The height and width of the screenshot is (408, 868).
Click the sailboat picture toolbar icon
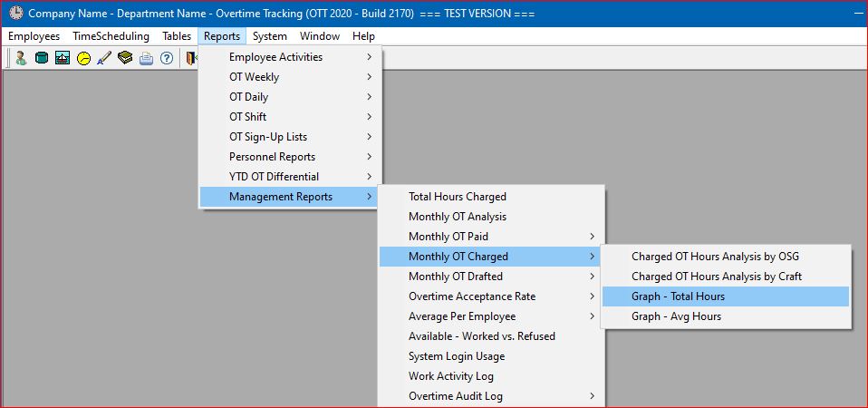click(63, 58)
